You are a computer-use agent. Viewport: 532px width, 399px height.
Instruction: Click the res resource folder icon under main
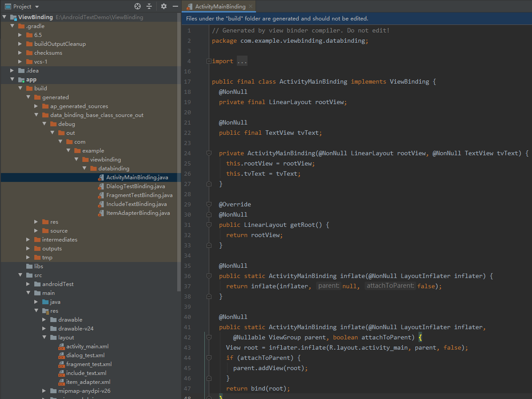[x=45, y=311]
